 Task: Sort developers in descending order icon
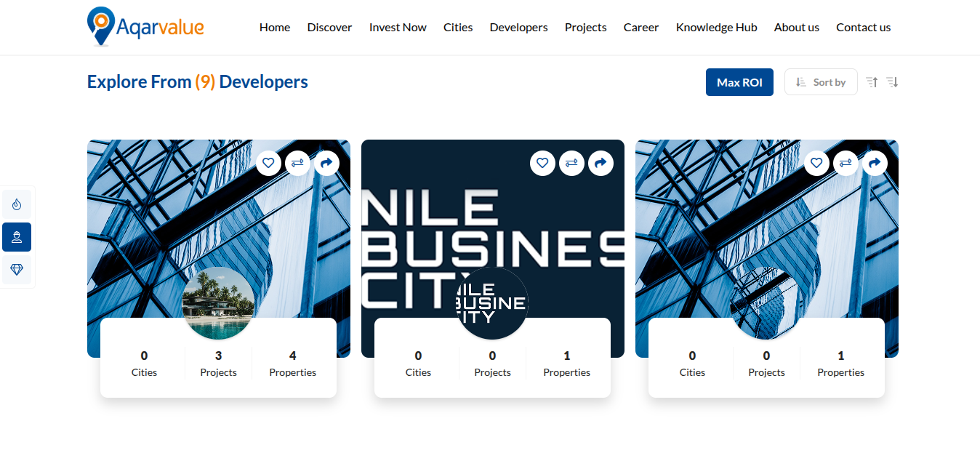point(892,82)
